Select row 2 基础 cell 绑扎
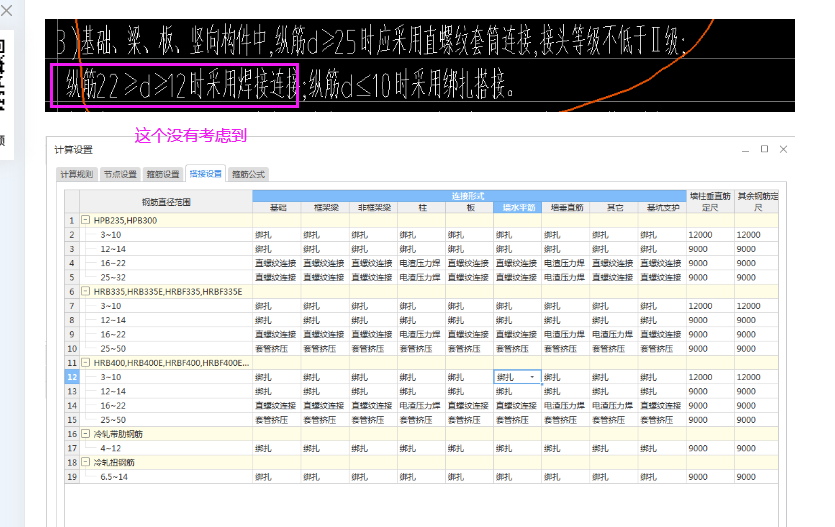835x527 pixels. coord(277,234)
